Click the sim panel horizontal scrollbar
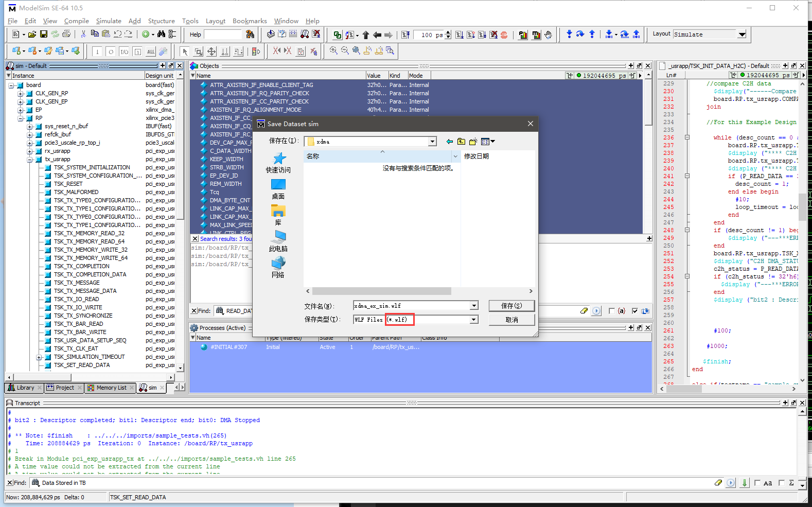 coord(43,377)
